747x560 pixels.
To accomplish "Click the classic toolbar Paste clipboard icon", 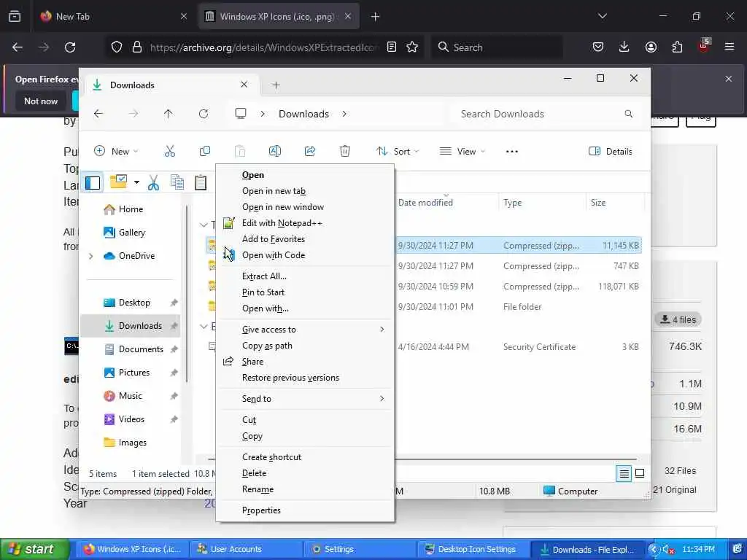I will point(201,182).
